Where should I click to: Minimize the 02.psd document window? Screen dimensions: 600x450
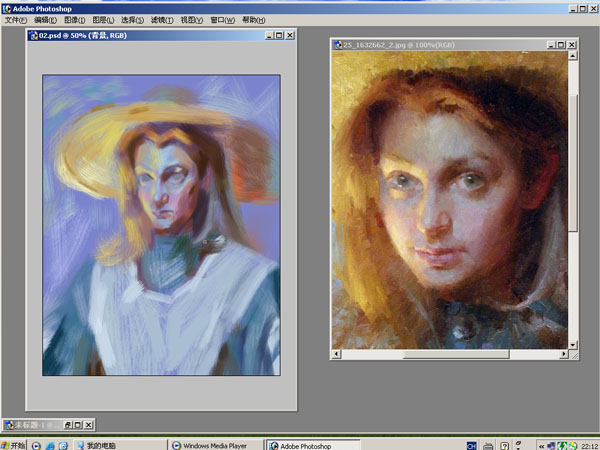pyautogui.click(x=269, y=36)
